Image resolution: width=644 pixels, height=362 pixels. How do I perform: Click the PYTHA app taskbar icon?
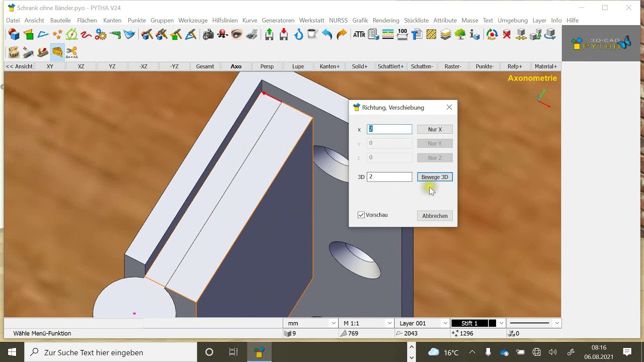pos(259,352)
